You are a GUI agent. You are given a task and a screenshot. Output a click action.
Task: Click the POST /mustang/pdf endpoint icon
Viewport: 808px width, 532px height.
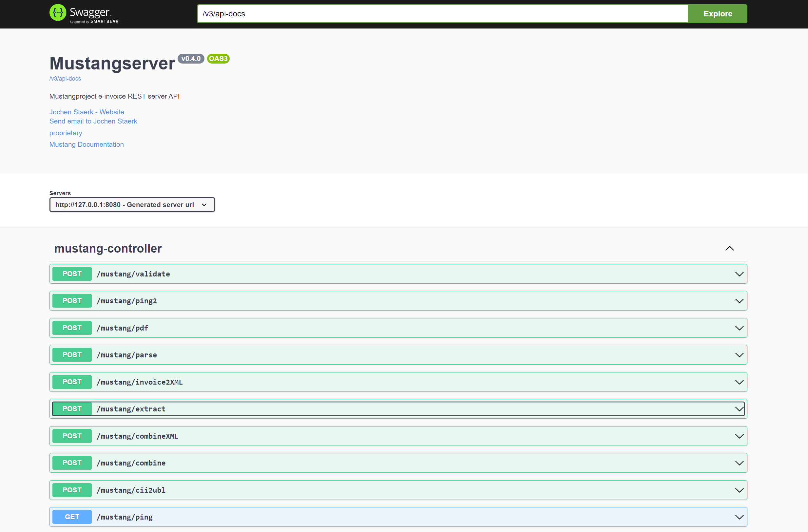[72, 328]
